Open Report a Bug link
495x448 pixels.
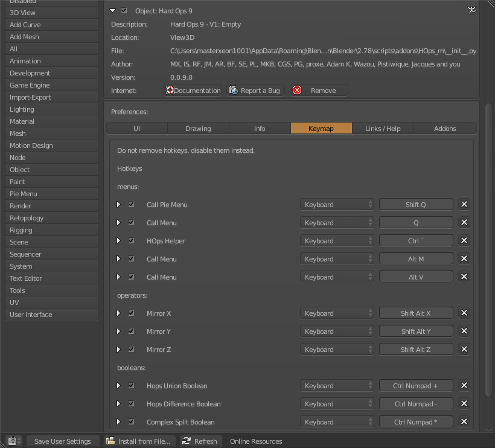click(255, 91)
